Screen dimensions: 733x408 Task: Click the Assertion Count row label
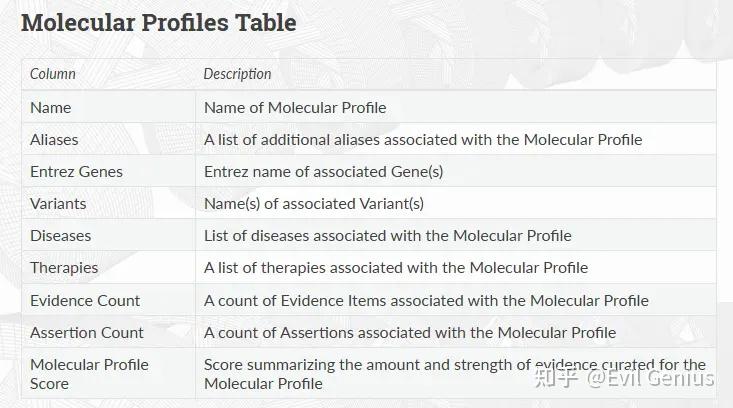[x=87, y=332]
